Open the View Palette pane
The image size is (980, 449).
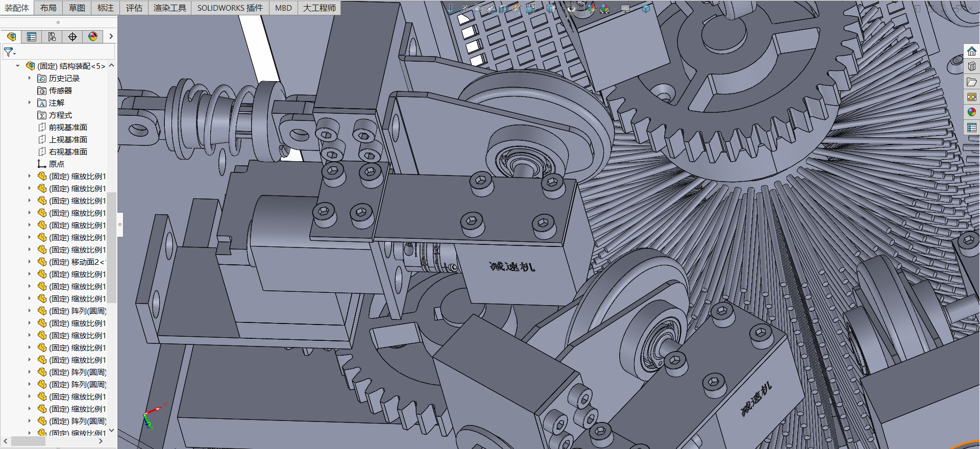click(972, 97)
